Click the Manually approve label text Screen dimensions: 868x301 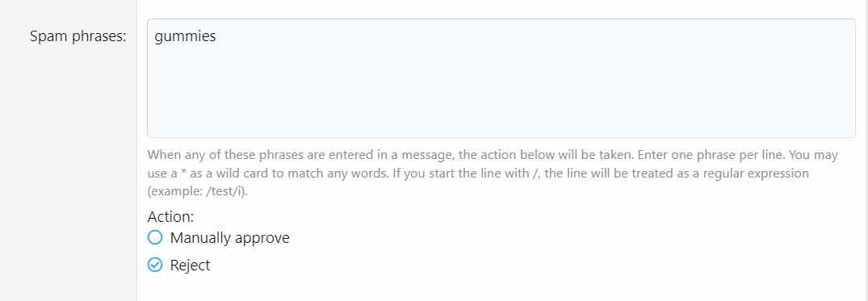click(x=230, y=238)
